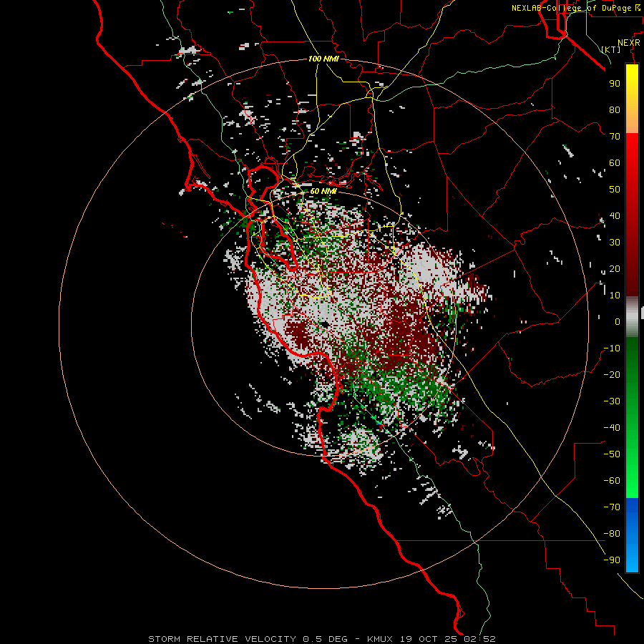Image resolution: width=644 pixels, height=644 pixels.
Task: Click the 80 value on velocity scale
Action: pos(615,110)
